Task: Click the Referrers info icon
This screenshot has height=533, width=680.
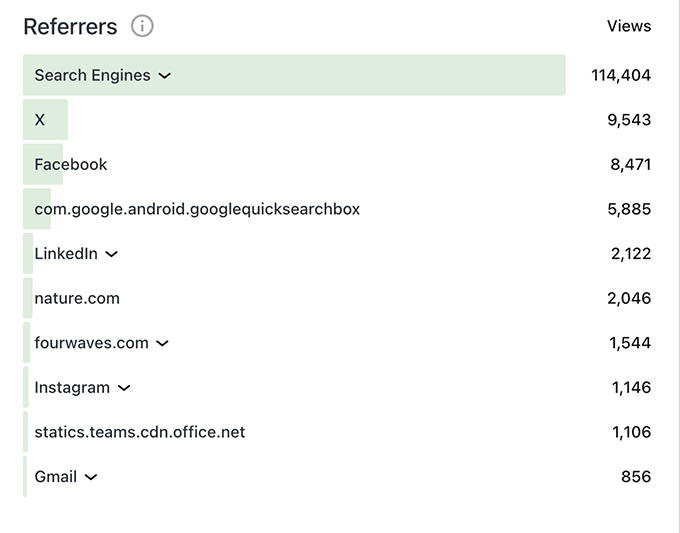Action: coord(142,26)
